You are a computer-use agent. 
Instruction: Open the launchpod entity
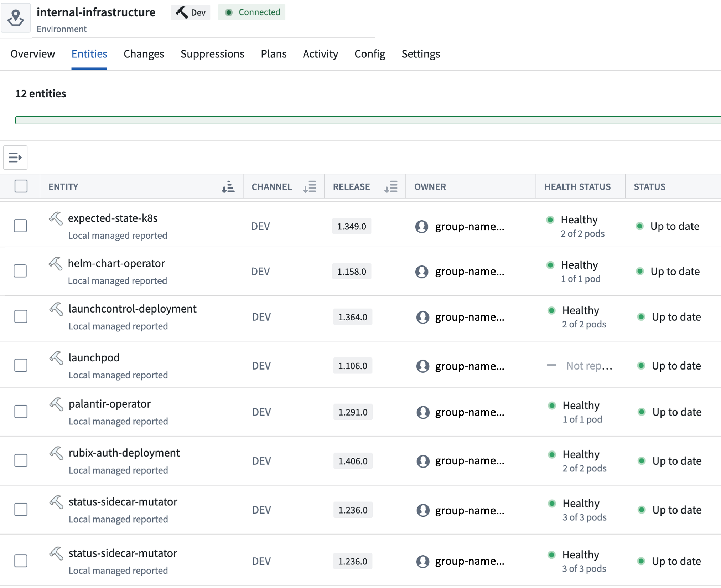tap(94, 357)
